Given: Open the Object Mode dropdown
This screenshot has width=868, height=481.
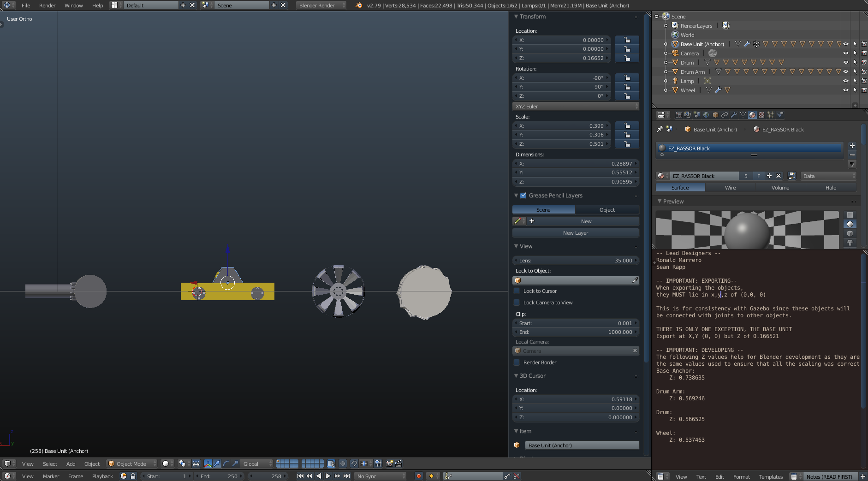Looking at the screenshot, I should (132, 463).
